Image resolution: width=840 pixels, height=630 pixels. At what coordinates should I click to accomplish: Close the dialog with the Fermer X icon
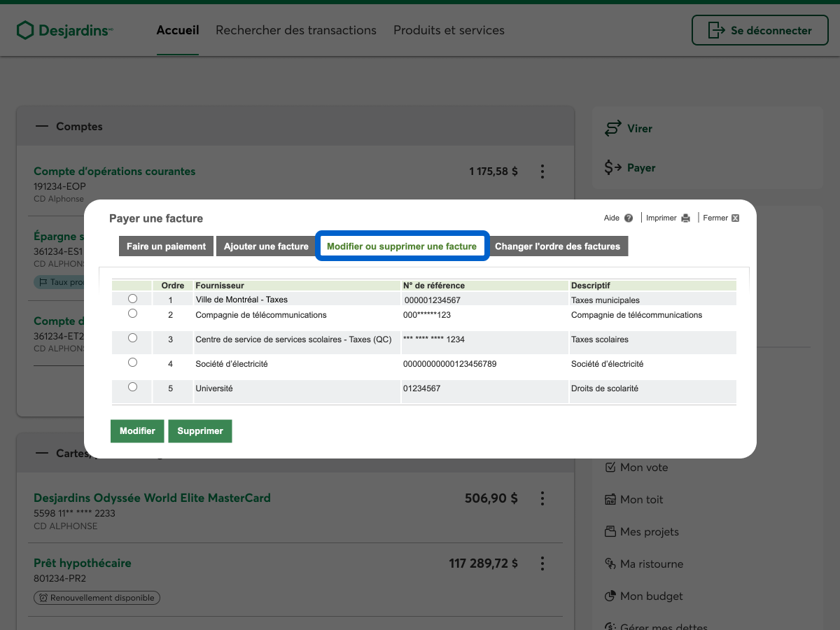tap(735, 218)
